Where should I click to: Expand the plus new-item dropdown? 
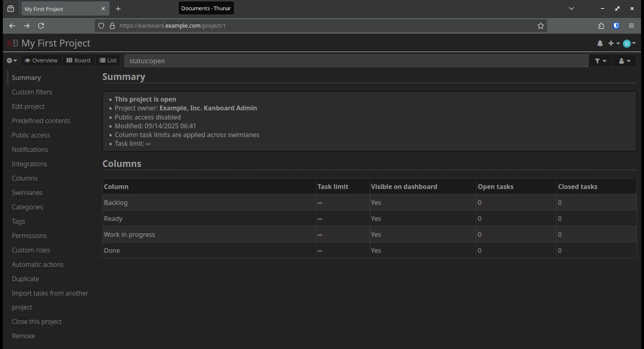click(613, 44)
